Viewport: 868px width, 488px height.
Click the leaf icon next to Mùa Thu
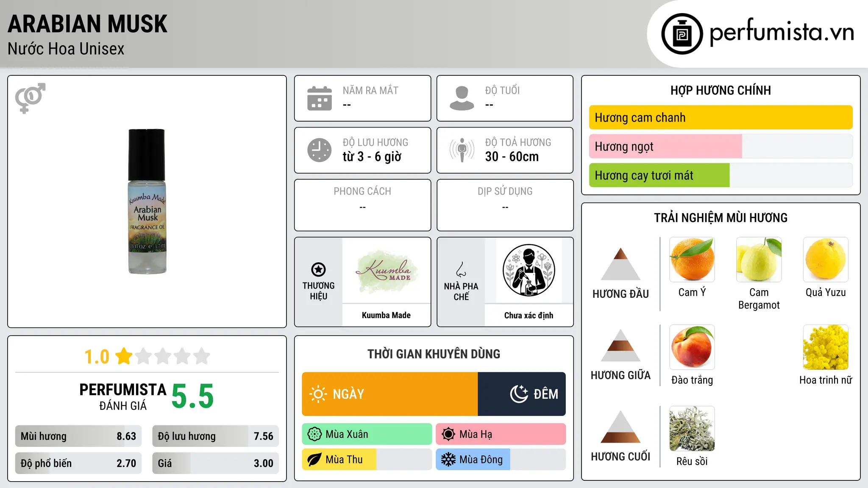(x=314, y=460)
